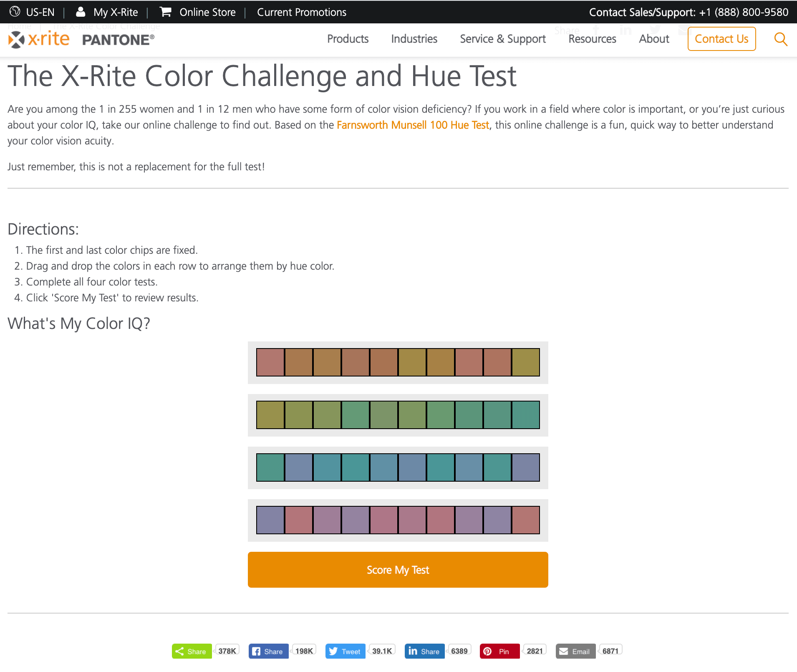
Task: Click the search magnifier icon
Action: click(x=781, y=39)
